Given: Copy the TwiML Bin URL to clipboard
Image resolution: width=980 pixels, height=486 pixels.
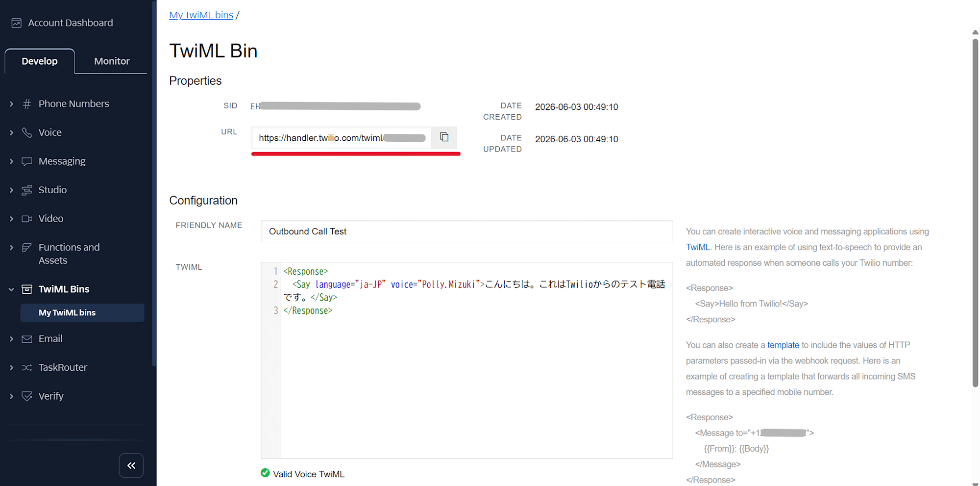Looking at the screenshot, I should click(x=444, y=137).
